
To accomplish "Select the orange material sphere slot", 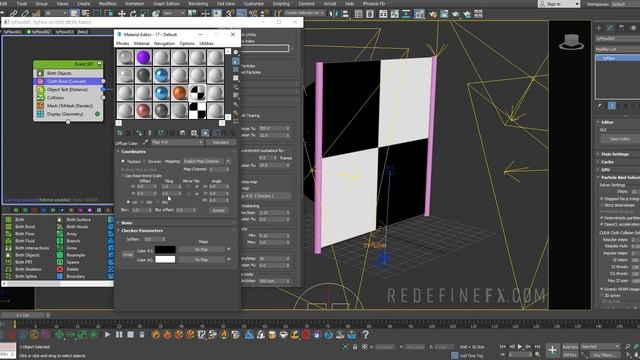I will coord(179,93).
